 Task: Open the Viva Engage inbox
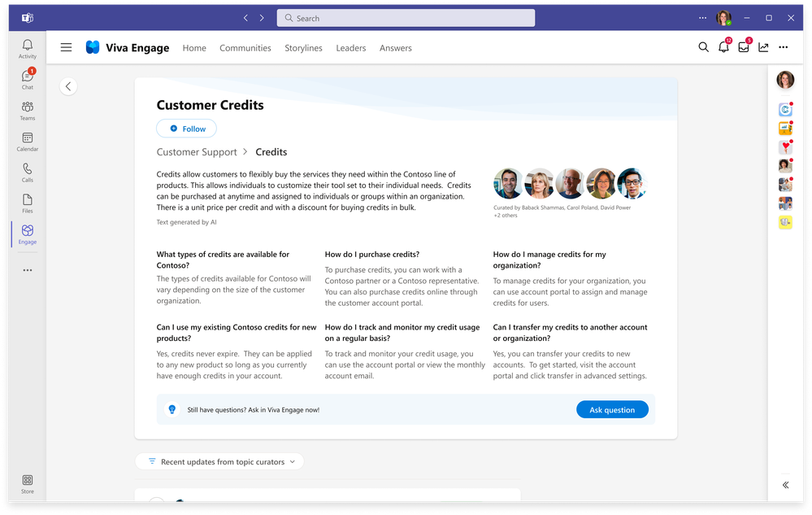pos(745,46)
